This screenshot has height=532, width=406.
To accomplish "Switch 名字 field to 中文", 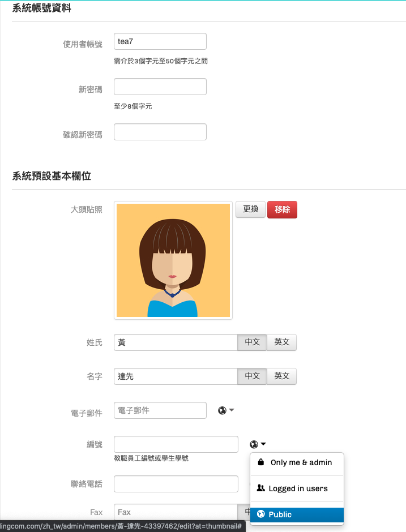I will coord(252,376).
